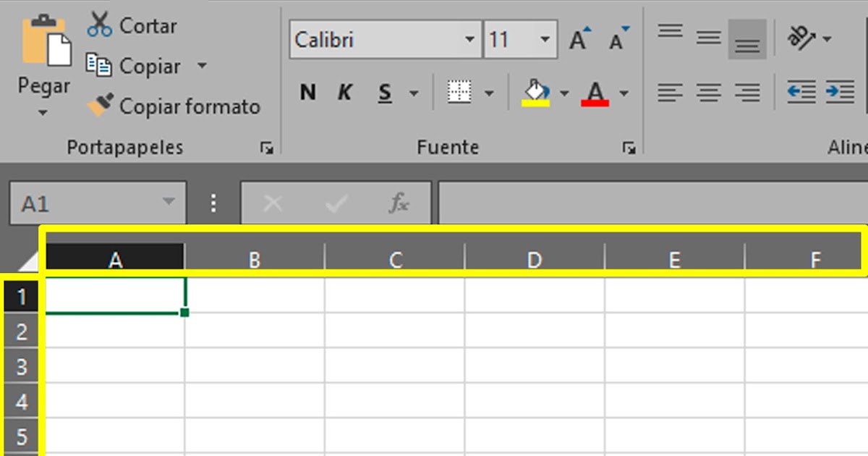Select the borders grid icon

461,93
